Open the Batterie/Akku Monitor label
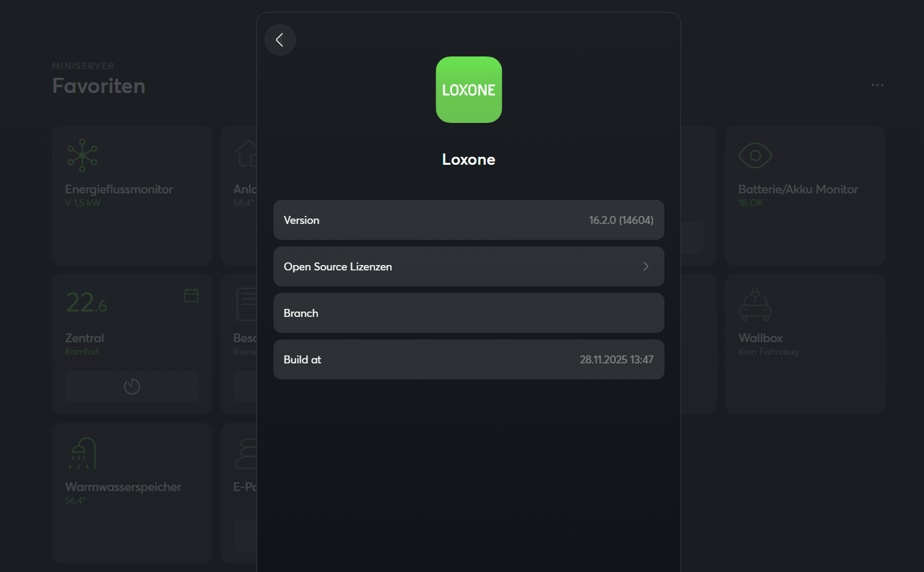The image size is (924, 572). coord(799,189)
